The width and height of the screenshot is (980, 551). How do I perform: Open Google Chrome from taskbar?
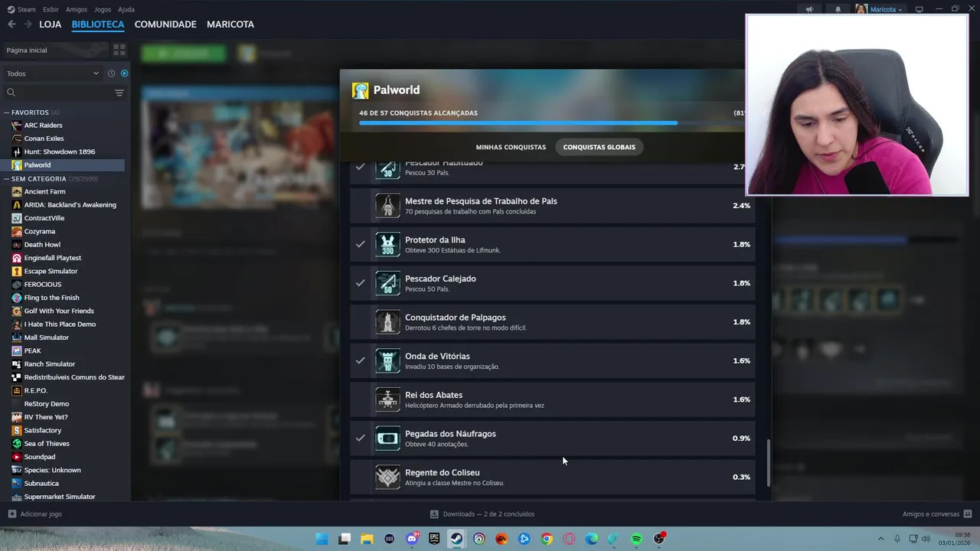tap(547, 539)
